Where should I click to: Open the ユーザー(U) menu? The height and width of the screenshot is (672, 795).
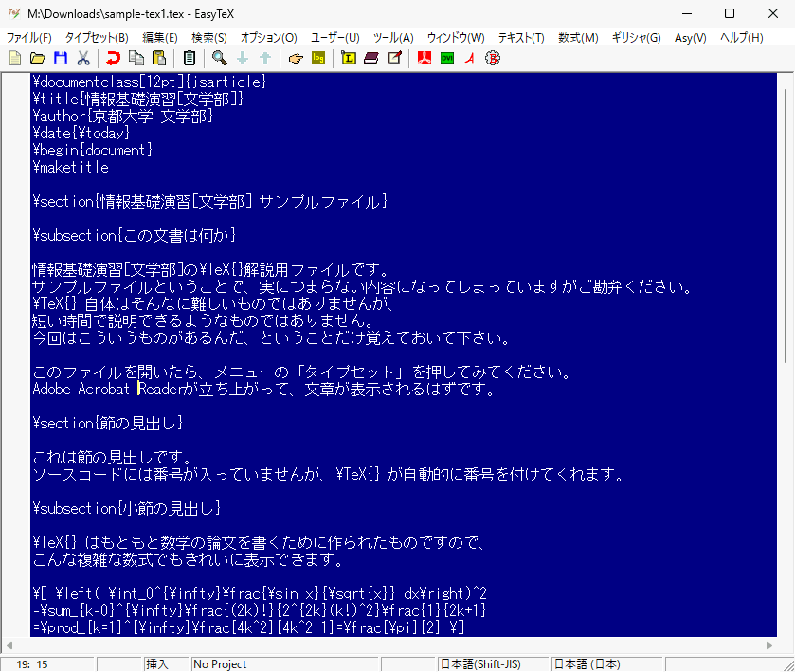[x=335, y=38]
